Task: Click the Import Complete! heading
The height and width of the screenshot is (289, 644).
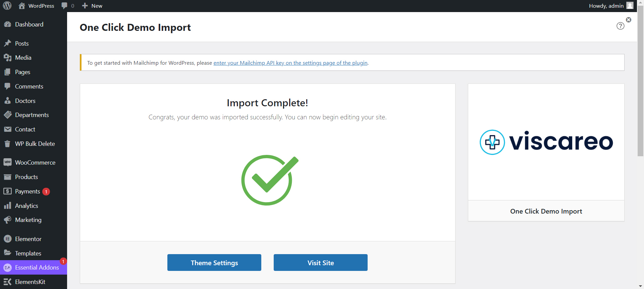Action: (267, 103)
